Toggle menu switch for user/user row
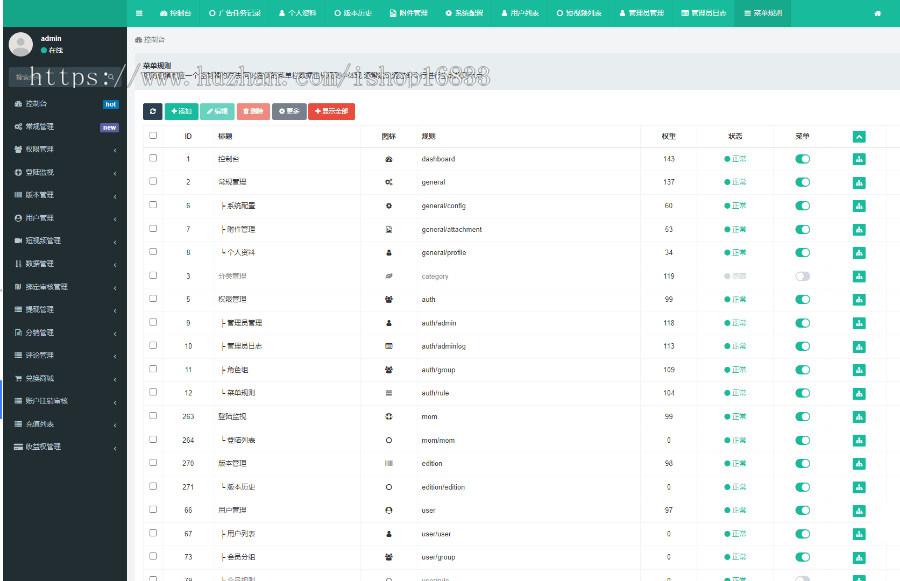 pyautogui.click(x=802, y=534)
